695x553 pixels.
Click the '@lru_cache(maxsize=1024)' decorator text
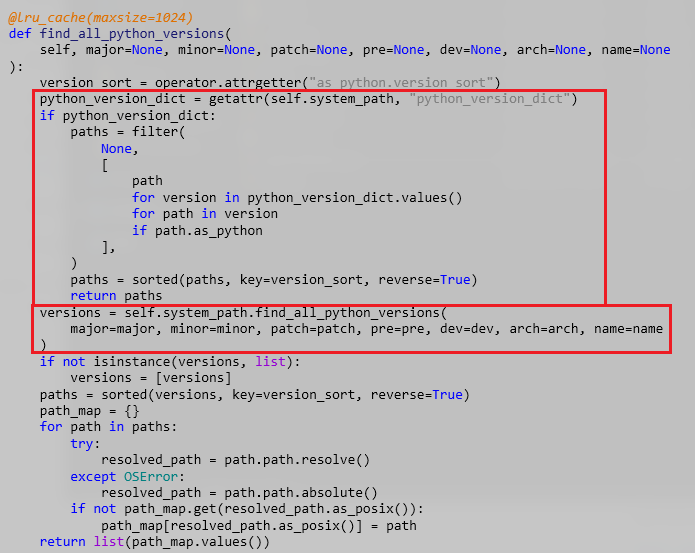pos(101,18)
